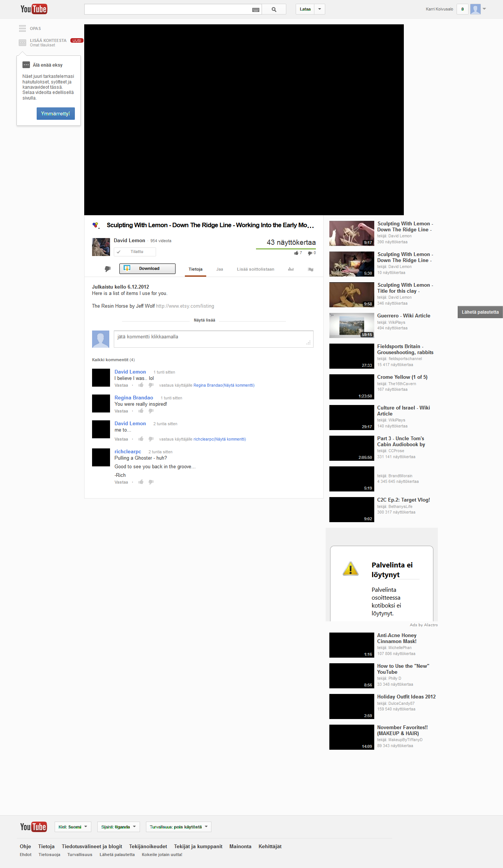Image resolution: width=503 pixels, height=868 pixels.
Task: Open the 9:17 Sculpting With Lemon thumbnail
Action: point(352,233)
